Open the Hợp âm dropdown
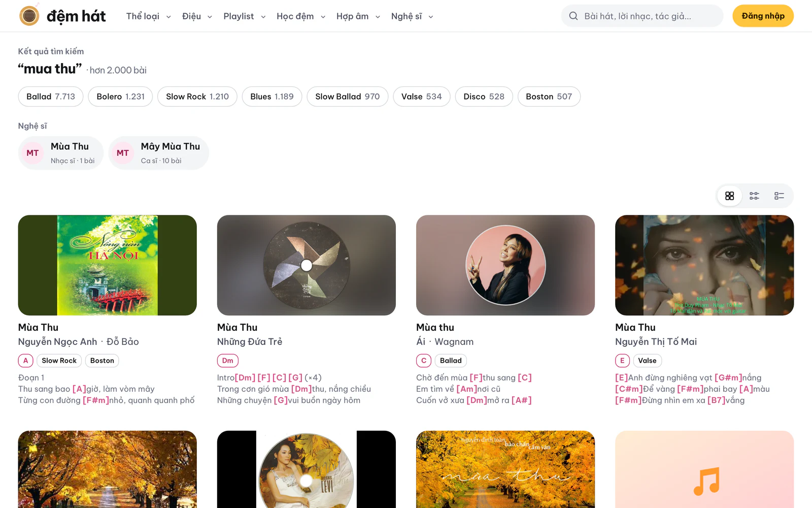Viewport: 812px width, 508px height. (x=358, y=16)
